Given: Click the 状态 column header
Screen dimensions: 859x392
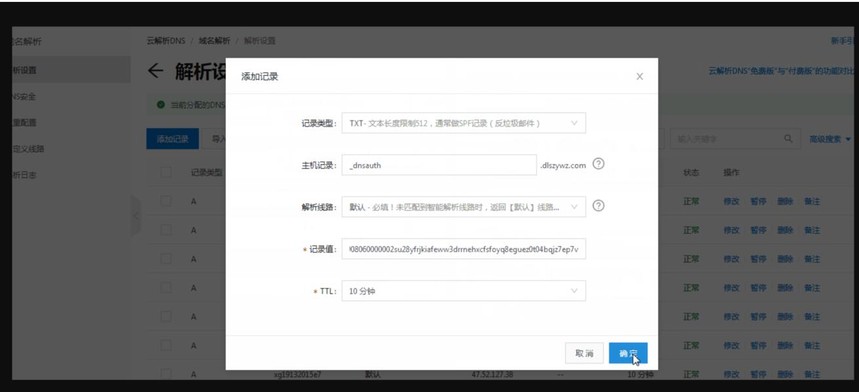Looking at the screenshot, I should 691,172.
